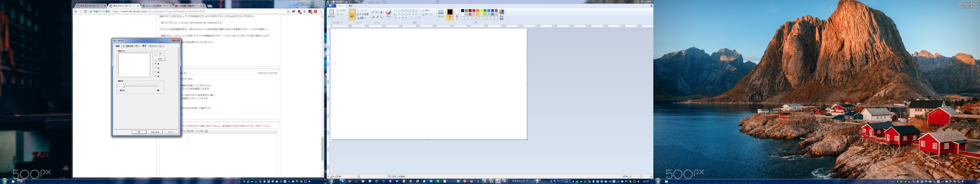Choose the five-point star shape

[x=403, y=18]
